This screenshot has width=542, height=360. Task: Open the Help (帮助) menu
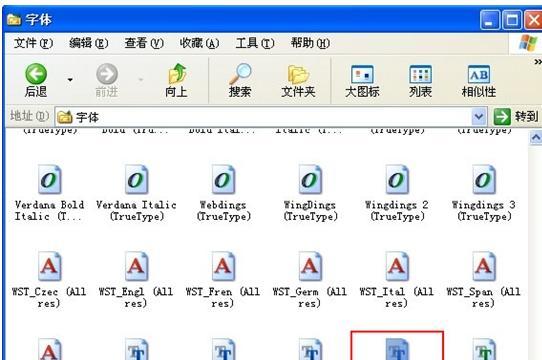(310, 43)
